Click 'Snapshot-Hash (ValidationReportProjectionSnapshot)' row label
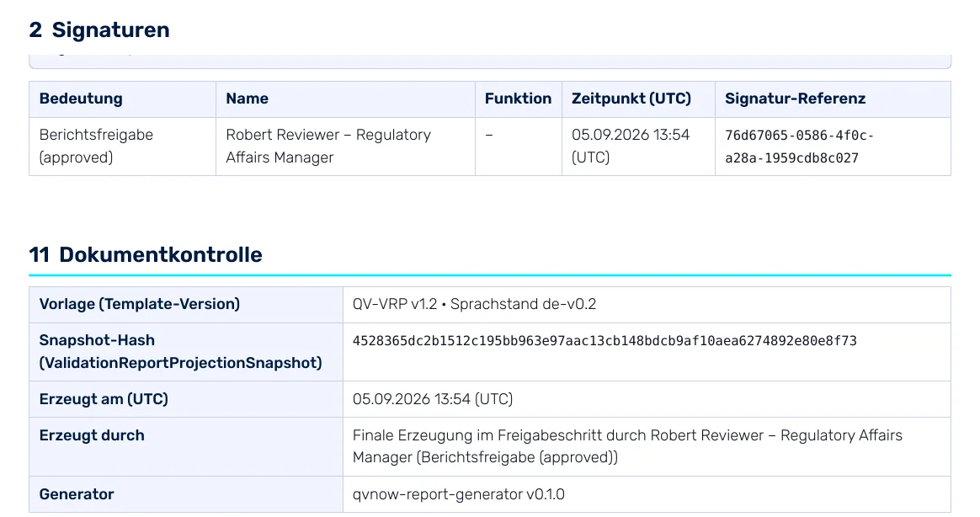The image size is (980, 517). point(181,351)
